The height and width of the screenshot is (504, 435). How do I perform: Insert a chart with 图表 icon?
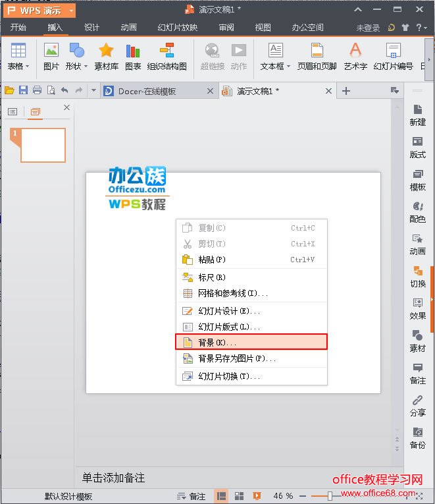pos(133,56)
